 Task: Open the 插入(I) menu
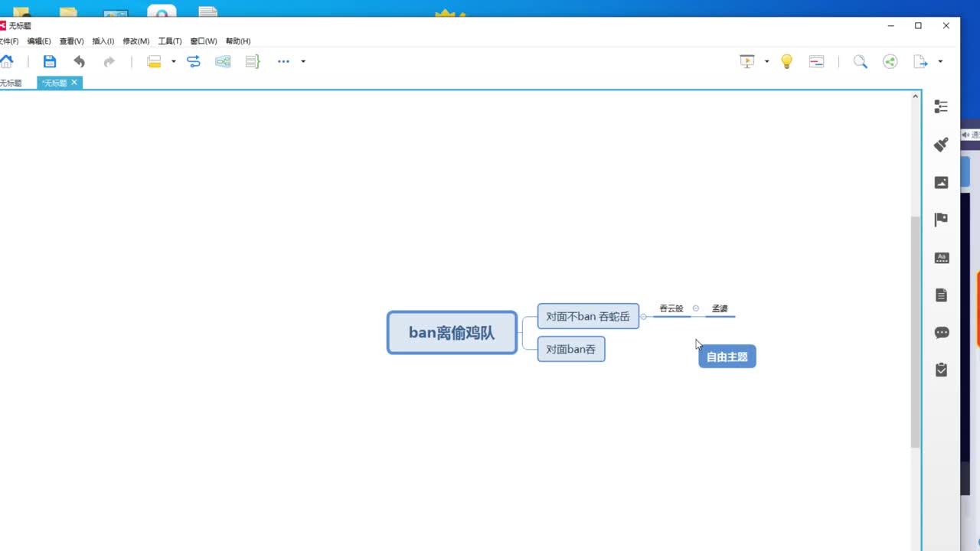click(103, 41)
